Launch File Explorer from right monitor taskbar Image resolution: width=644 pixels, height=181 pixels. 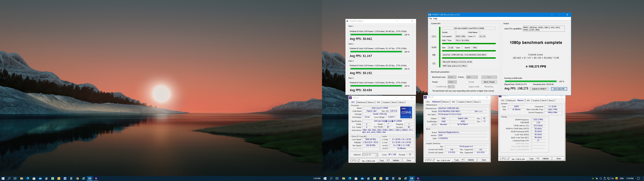pyautogui.click(x=343, y=178)
